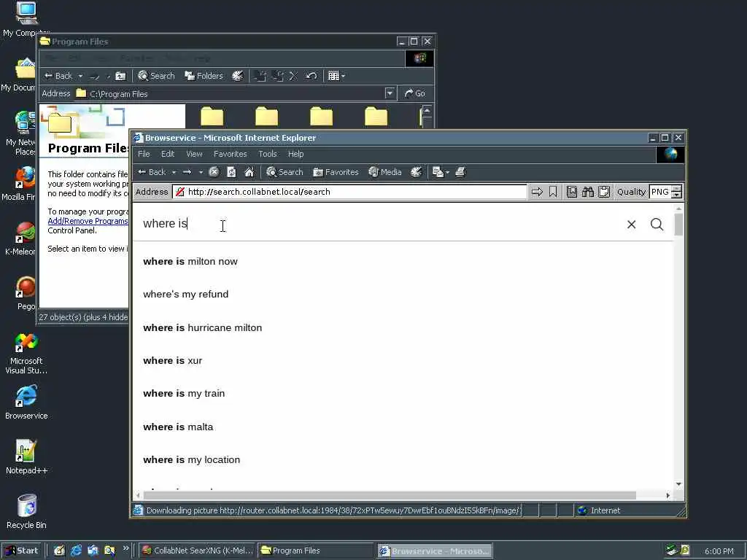Select suggestion 'where is my location'
Viewport: 747px width, 560px height.
pos(192,459)
